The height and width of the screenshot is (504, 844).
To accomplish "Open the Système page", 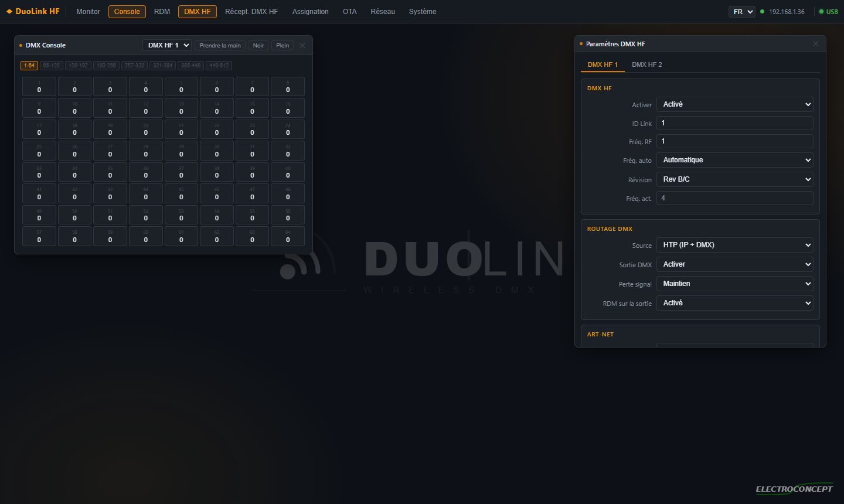I will pyautogui.click(x=423, y=12).
